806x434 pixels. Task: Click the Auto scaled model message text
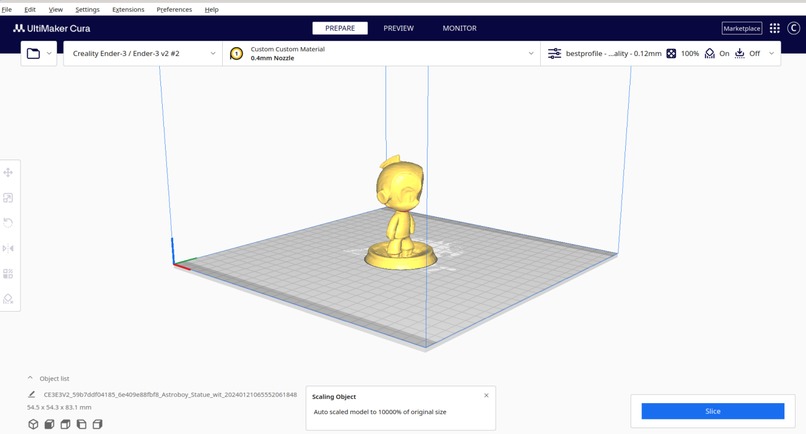(x=380, y=412)
